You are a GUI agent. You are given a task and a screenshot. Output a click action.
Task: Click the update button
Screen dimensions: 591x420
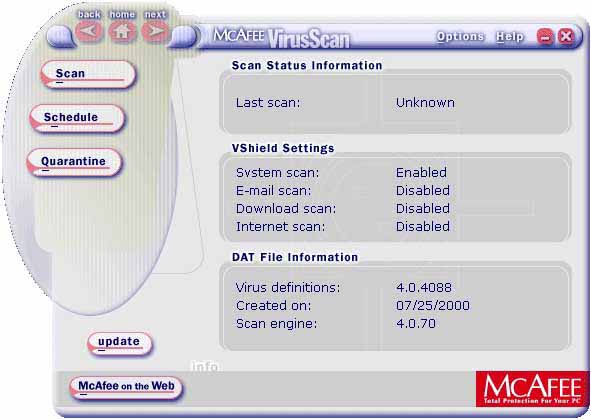pos(120,343)
